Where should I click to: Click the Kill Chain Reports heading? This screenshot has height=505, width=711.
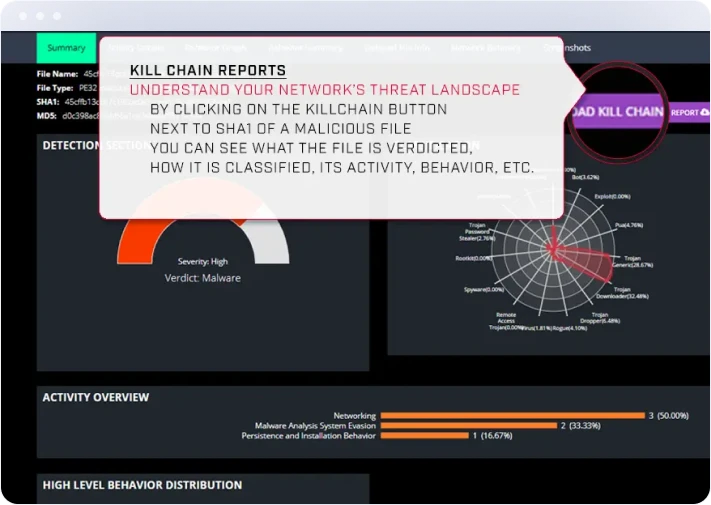[x=208, y=71]
